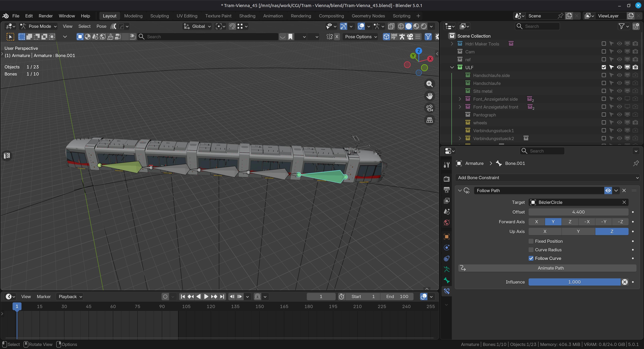
Task: Switch orthographic/perspective grid icon
Action: click(430, 120)
